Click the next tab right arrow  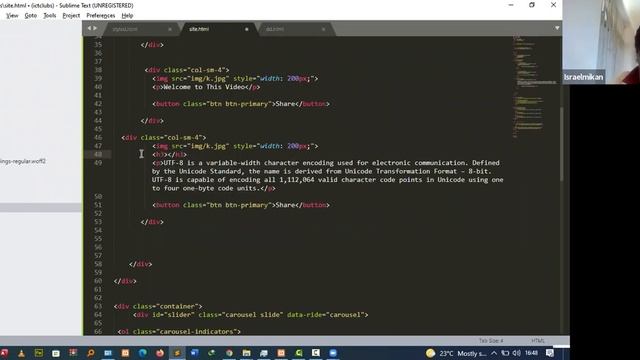click(x=95, y=28)
